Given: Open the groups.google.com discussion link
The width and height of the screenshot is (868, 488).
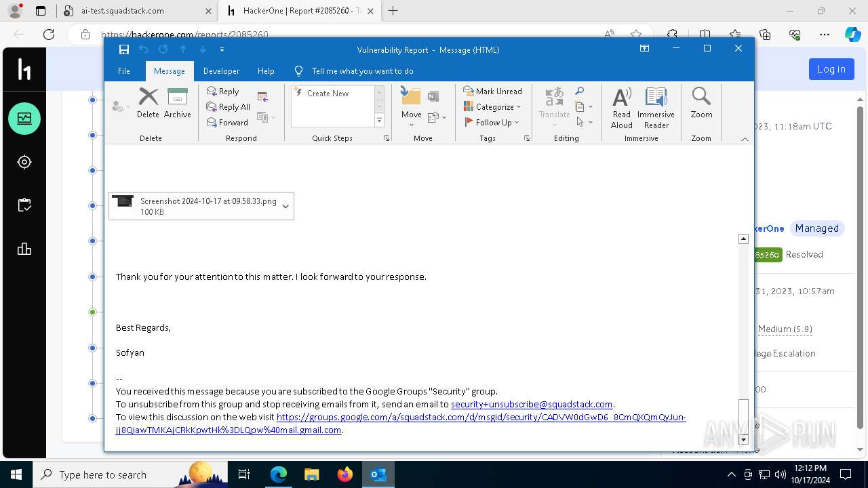Looking at the screenshot, I should point(400,424).
